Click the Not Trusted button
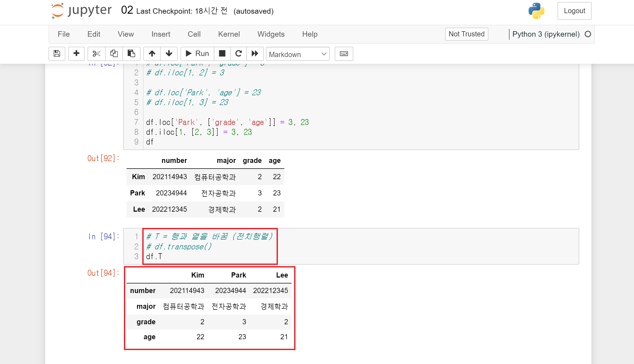This screenshot has height=364, width=634. click(466, 34)
